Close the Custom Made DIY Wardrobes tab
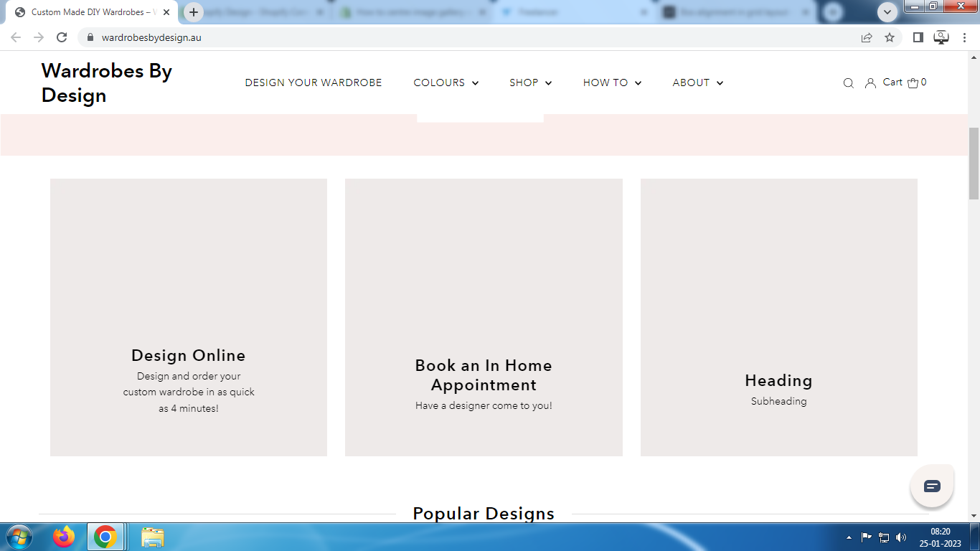This screenshot has height=551, width=980. coord(166,12)
